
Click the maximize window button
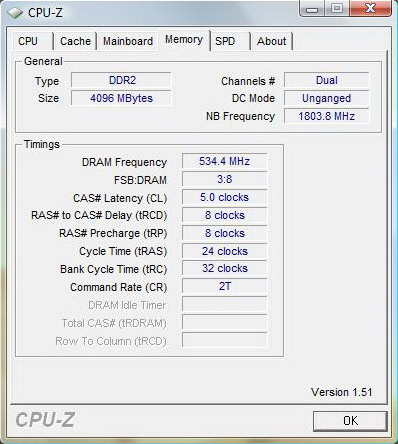click(337, 8)
